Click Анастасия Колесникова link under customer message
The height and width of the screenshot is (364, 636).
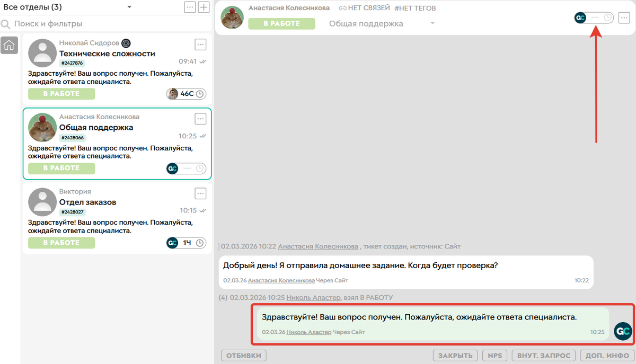[281, 280]
